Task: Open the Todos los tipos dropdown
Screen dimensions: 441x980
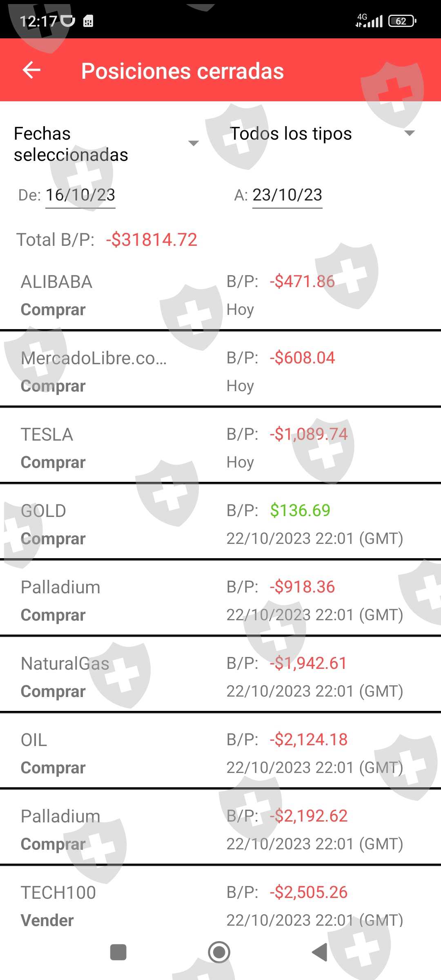Action: pyautogui.click(x=291, y=134)
